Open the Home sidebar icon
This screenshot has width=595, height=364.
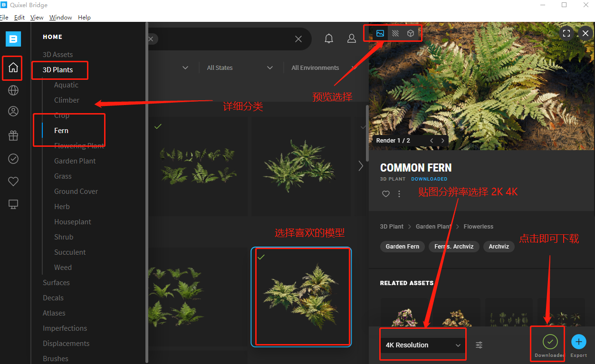(13, 67)
